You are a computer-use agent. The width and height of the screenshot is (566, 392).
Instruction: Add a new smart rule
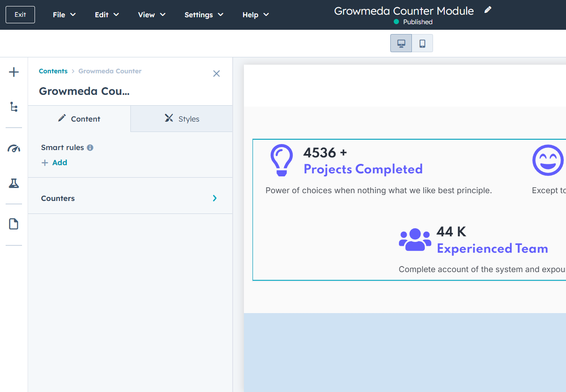tap(54, 163)
